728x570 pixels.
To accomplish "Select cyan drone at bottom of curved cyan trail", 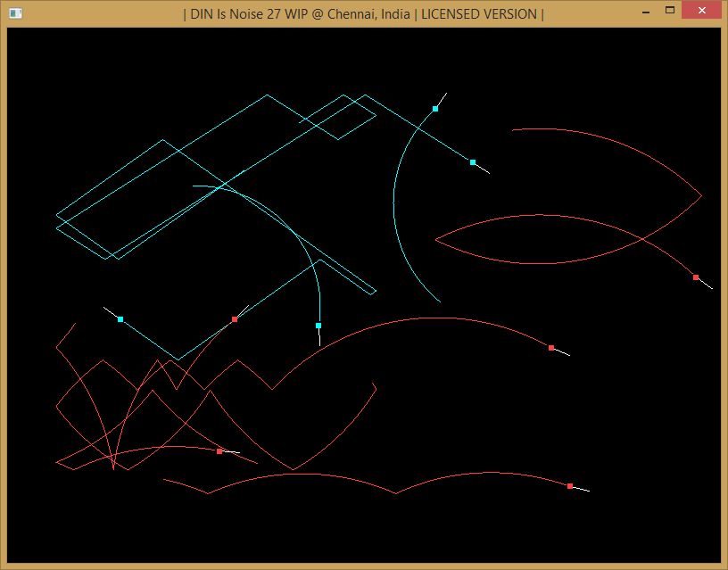I will (318, 326).
